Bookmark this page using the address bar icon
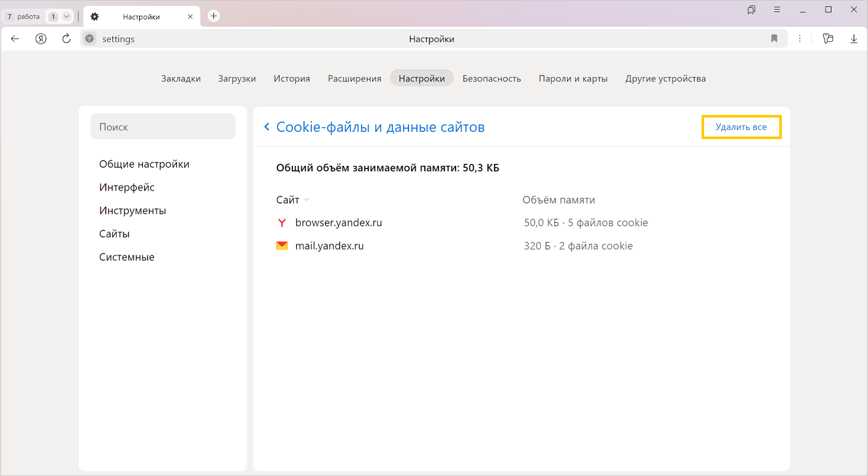The image size is (868, 476). [x=774, y=39]
